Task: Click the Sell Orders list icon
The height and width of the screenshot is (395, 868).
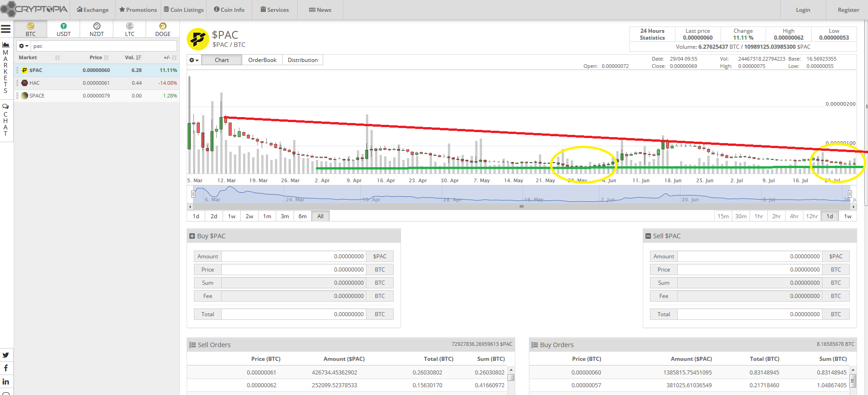Action: [x=193, y=345]
